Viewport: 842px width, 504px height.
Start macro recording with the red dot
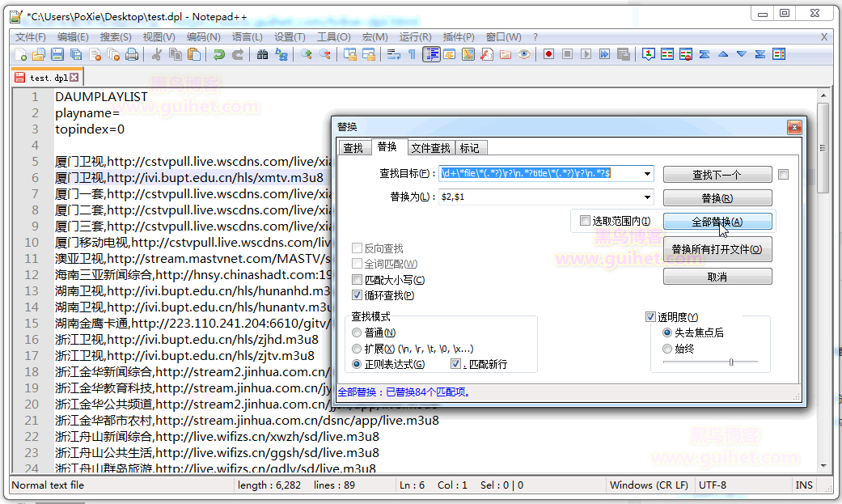(549, 54)
